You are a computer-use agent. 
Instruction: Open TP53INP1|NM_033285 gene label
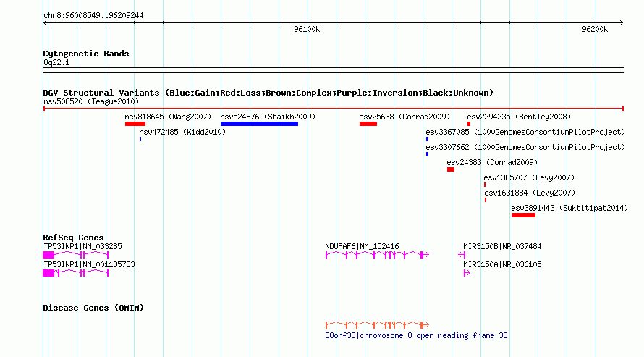tap(82, 246)
